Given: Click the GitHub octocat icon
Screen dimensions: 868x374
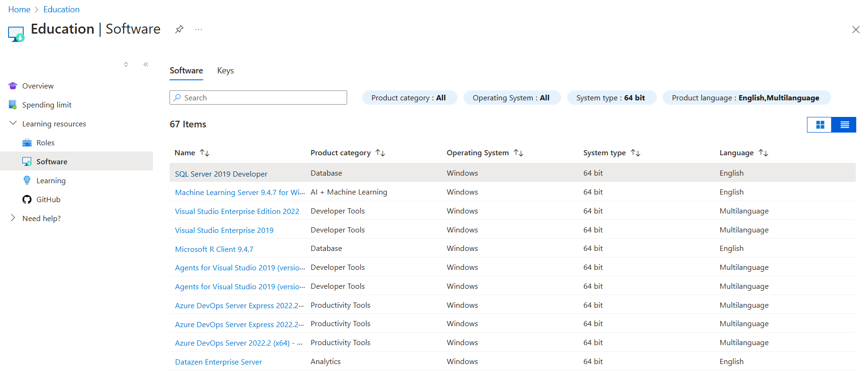Looking at the screenshot, I should [x=27, y=199].
